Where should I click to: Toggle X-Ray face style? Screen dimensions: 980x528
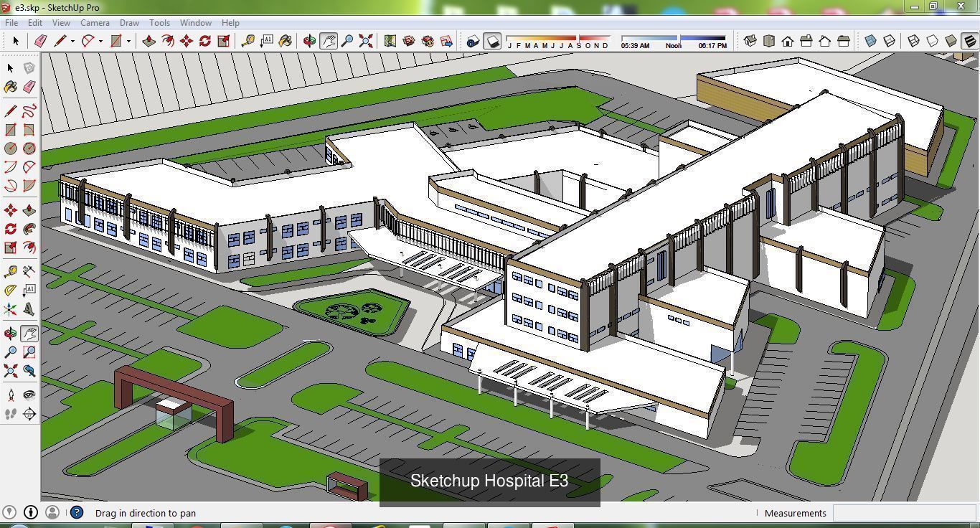(x=870, y=41)
